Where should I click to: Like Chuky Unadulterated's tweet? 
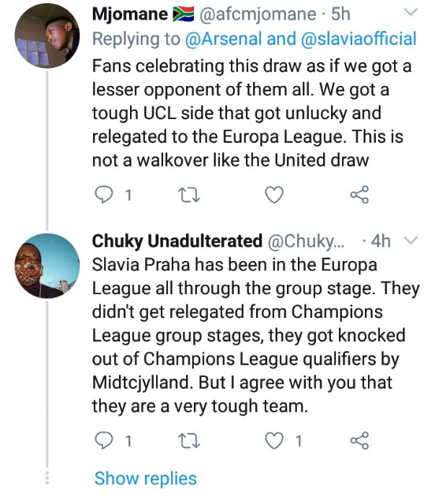[274, 440]
